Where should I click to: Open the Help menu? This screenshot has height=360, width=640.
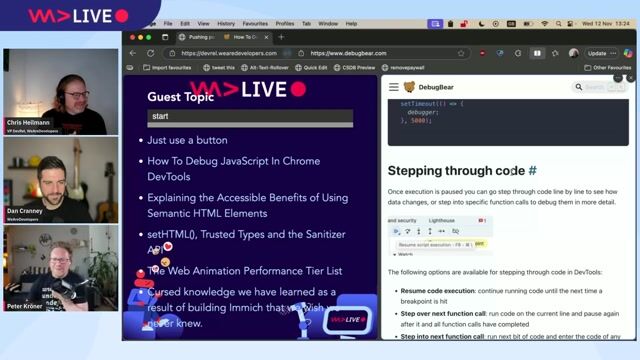pos(351,24)
